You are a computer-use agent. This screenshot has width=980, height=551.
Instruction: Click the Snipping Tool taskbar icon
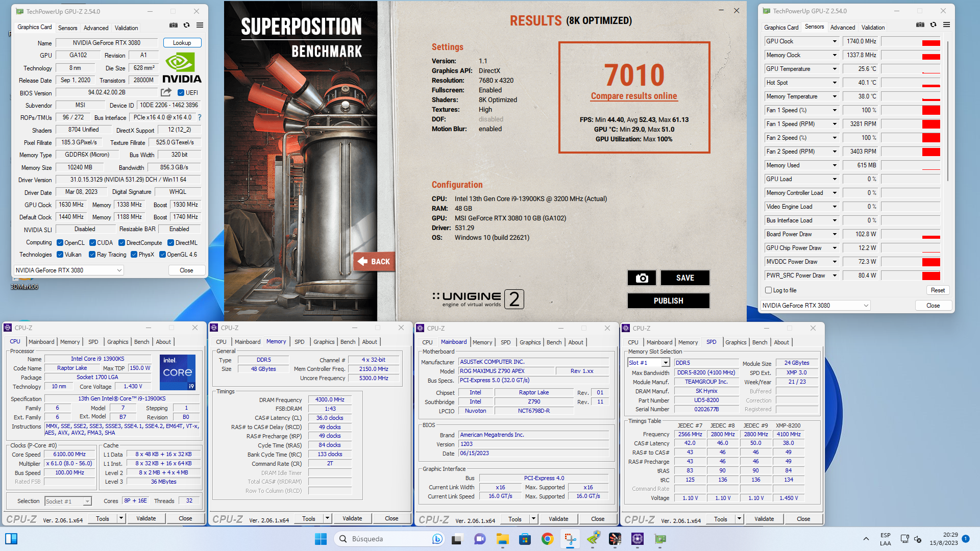click(x=570, y=539)
